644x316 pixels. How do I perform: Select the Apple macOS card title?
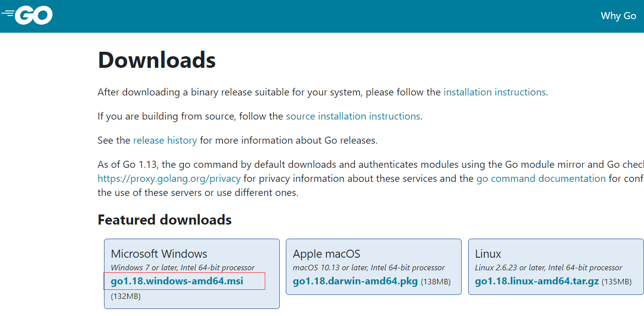[x=327, y=254]
